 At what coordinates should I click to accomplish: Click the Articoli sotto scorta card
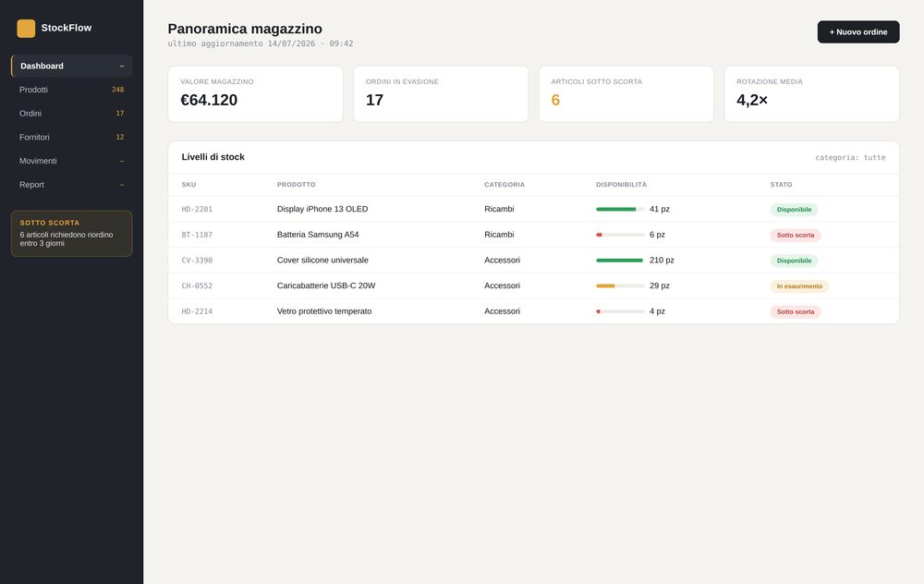[626, 93]
